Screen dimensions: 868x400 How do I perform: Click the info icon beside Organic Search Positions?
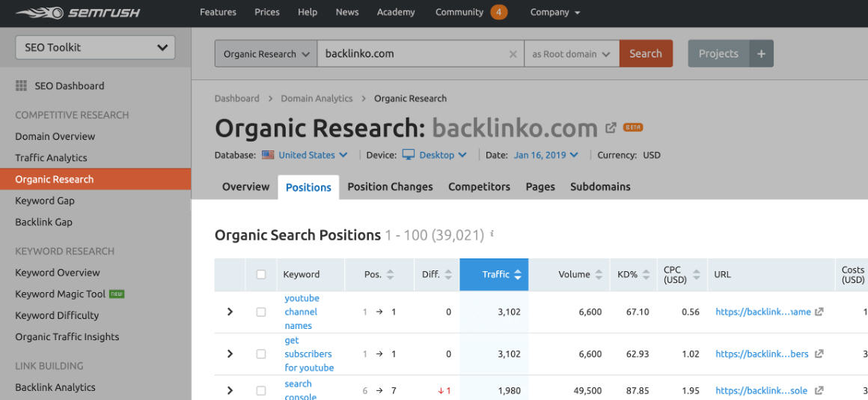pos(492,234)
